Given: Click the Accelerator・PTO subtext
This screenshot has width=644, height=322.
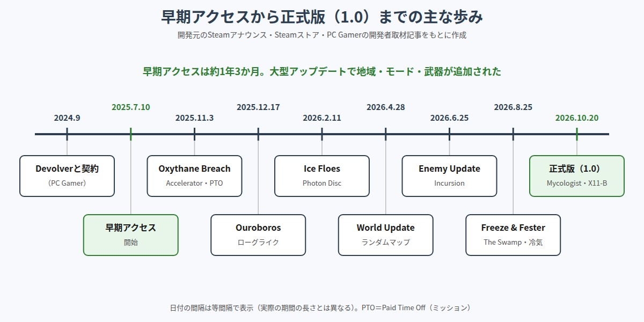Looking at the screenshot, I should (x=194, y=183).
